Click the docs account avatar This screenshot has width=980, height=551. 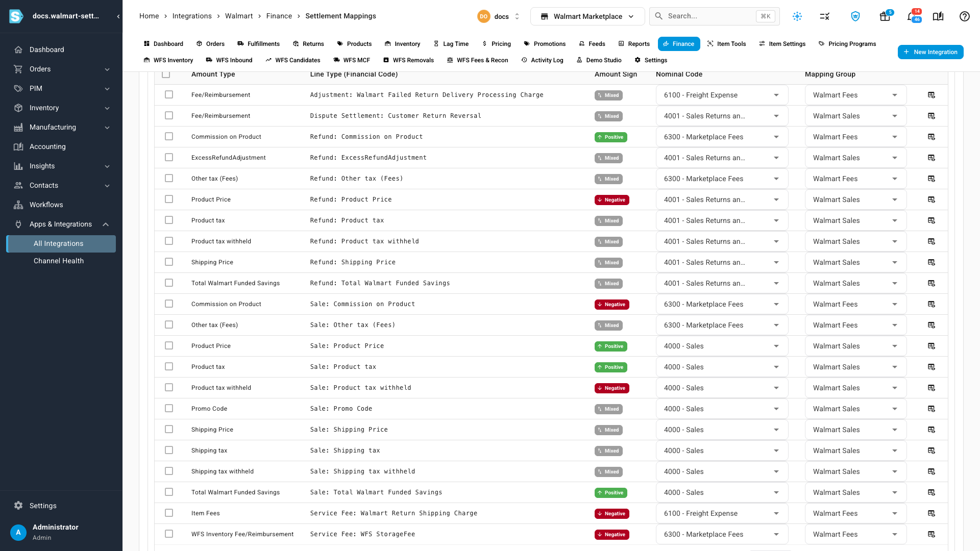pos(483,16)
